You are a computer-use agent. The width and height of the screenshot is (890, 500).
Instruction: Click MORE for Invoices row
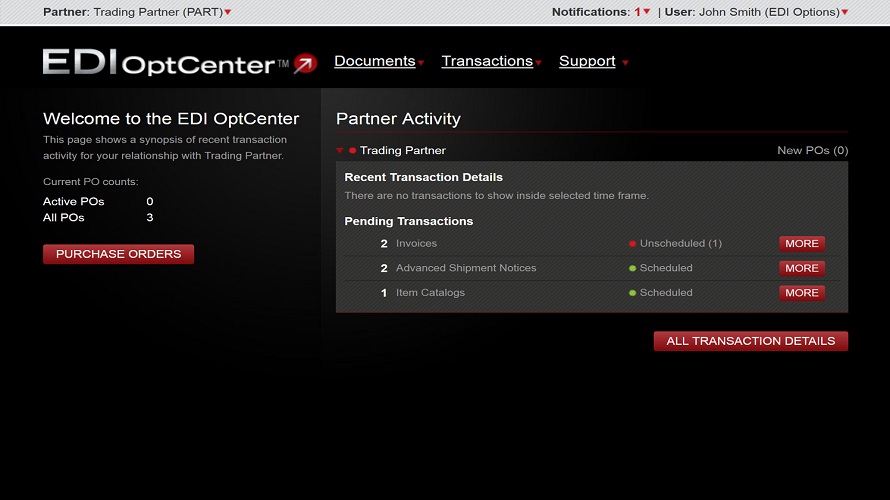pos(801,243)
